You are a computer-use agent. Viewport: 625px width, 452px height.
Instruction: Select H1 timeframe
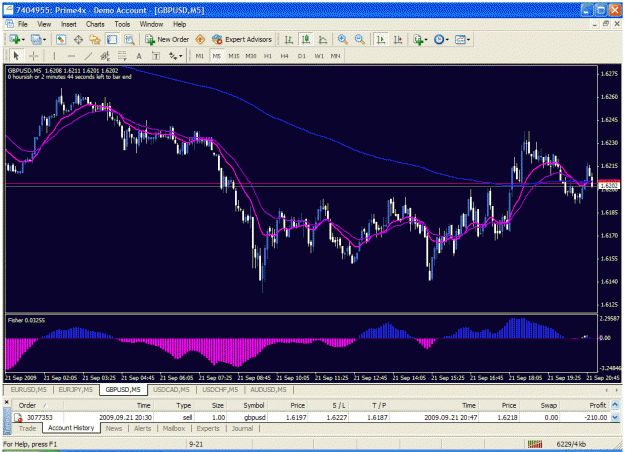268,56
